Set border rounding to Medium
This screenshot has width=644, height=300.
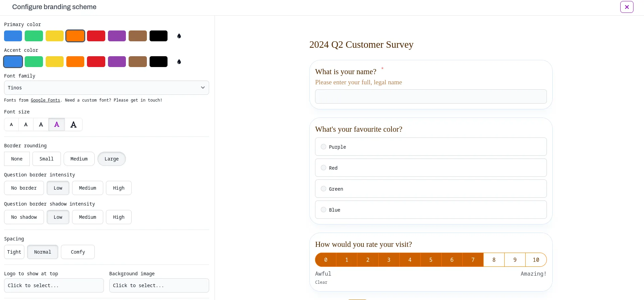tap(79, 159)
